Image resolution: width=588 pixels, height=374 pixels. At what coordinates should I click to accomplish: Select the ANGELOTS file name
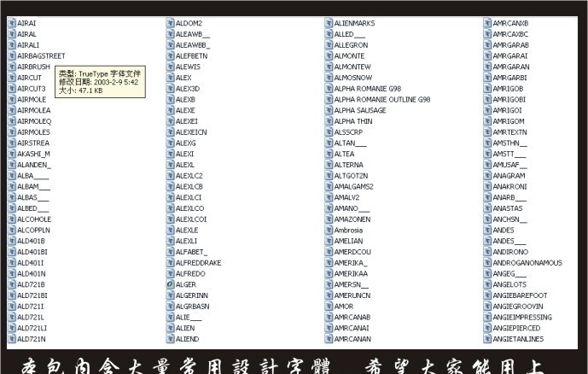(x=509, y=284)
